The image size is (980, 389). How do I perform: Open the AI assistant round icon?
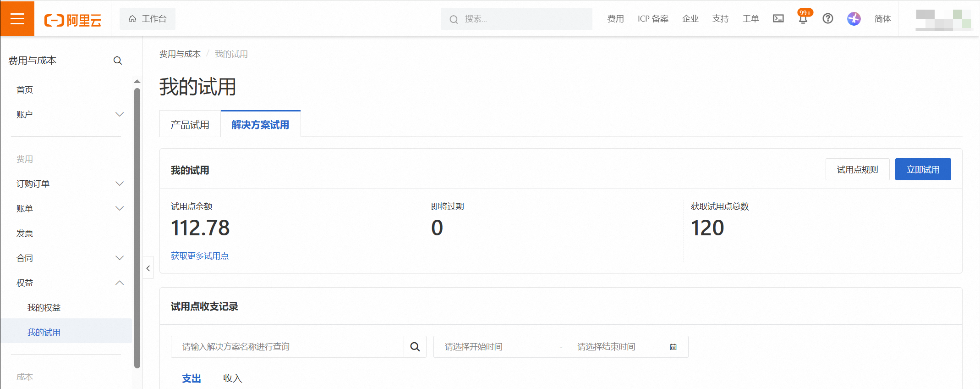854,18
